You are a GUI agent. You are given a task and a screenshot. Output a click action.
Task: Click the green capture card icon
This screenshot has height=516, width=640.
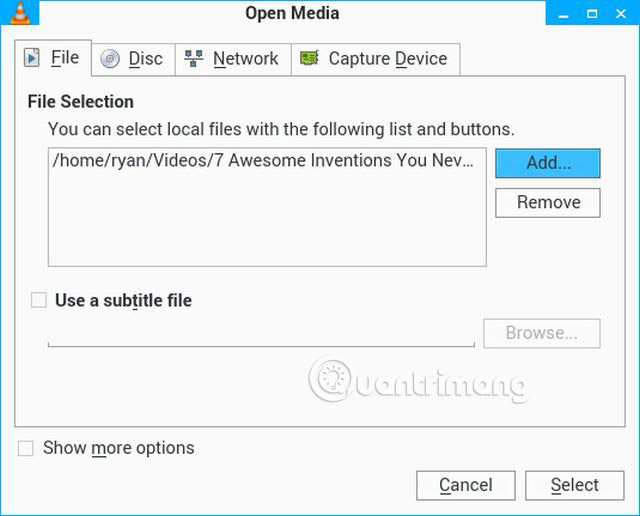310,59
